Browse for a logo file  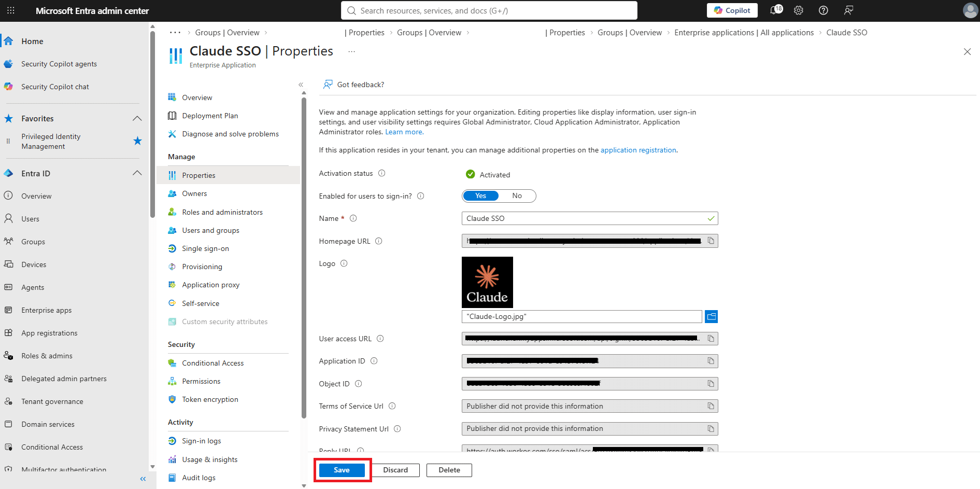click(x=712, y=316)
